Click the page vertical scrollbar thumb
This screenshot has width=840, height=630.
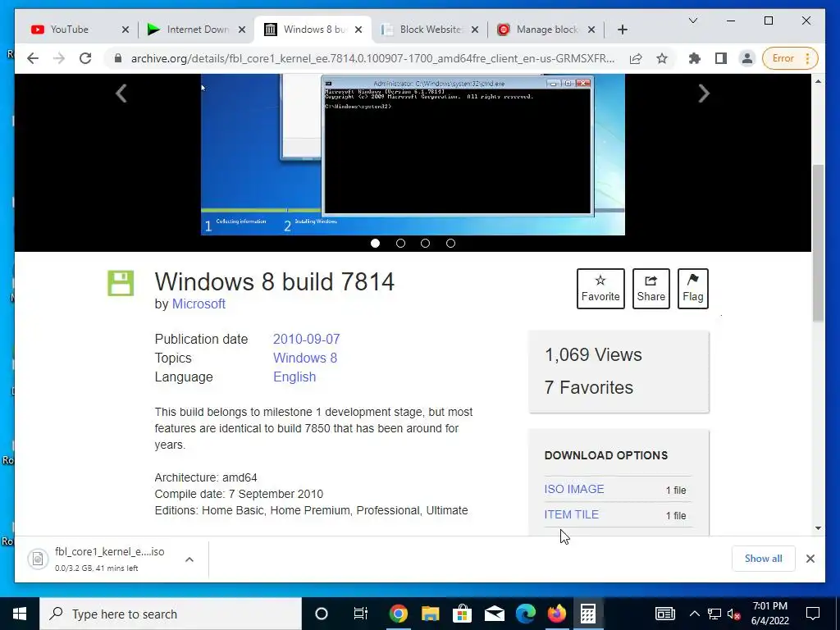tap(818, 243)
